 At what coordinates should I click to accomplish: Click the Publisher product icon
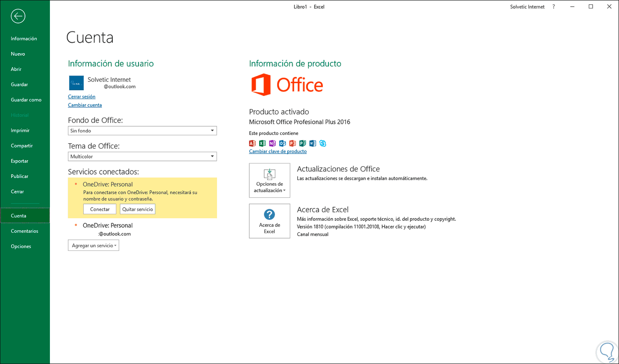click(x=302, y=143)
